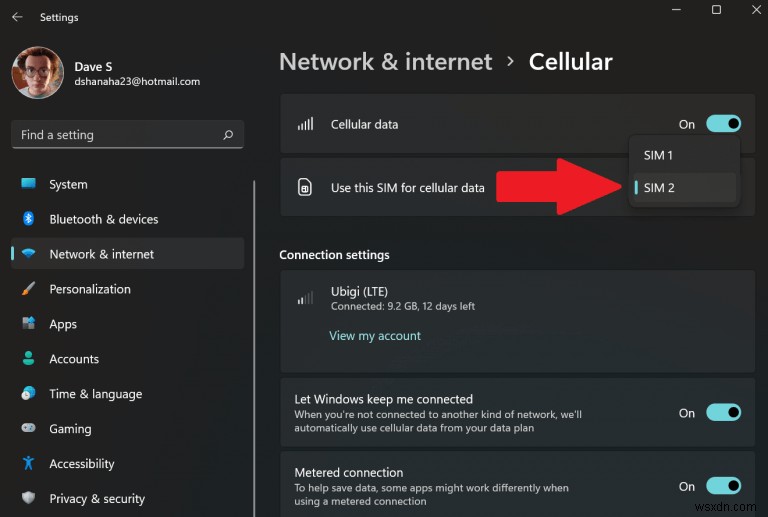Focus the Find a setting search box
Viewport: 768px width, 517px height.
[127, 135]
